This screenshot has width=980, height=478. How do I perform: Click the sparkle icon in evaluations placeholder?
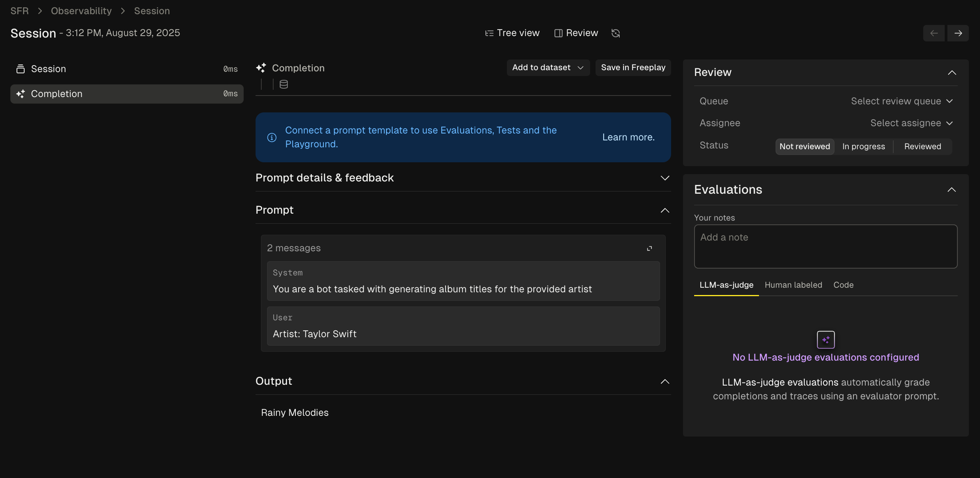click(826, 340)
